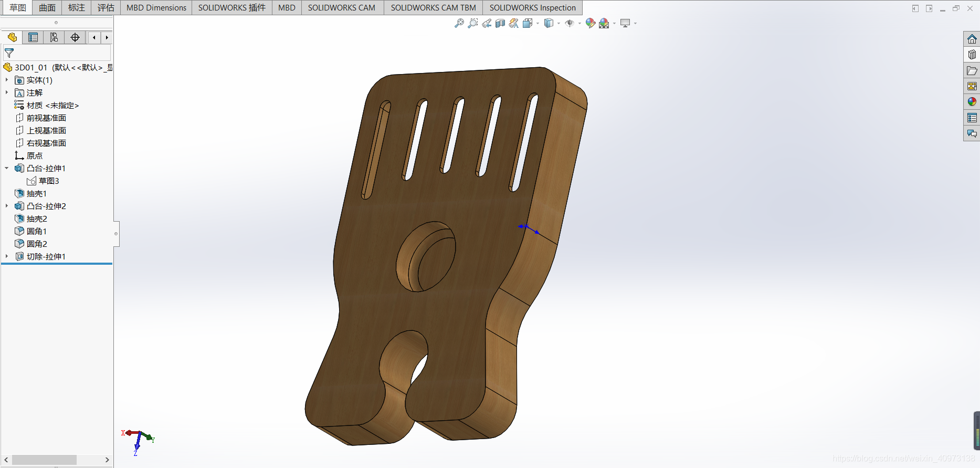Image resolution: width=980 pixels, height=468 pixels.
Task: Select the Zoom to Area tool
Action: [x=473, y=23]
